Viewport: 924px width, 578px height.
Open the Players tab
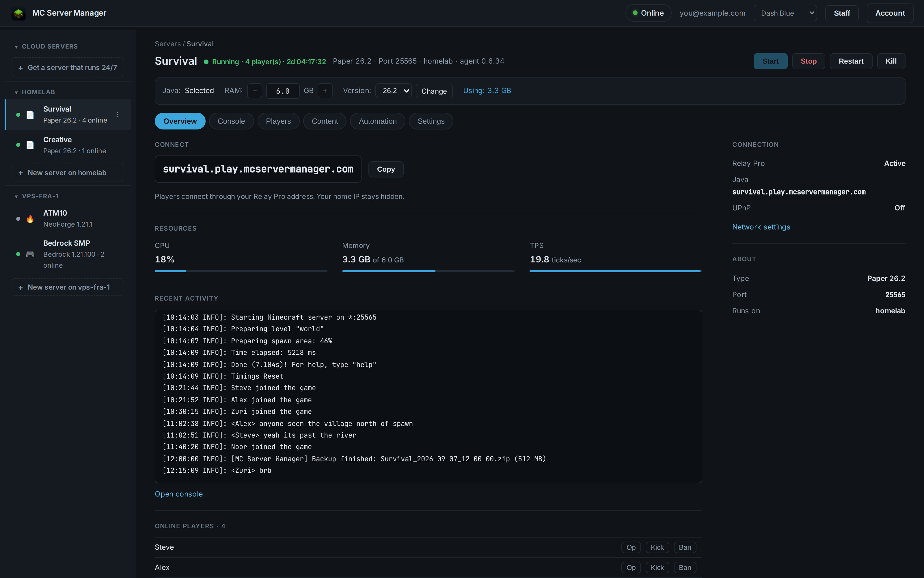pos(278,121)
